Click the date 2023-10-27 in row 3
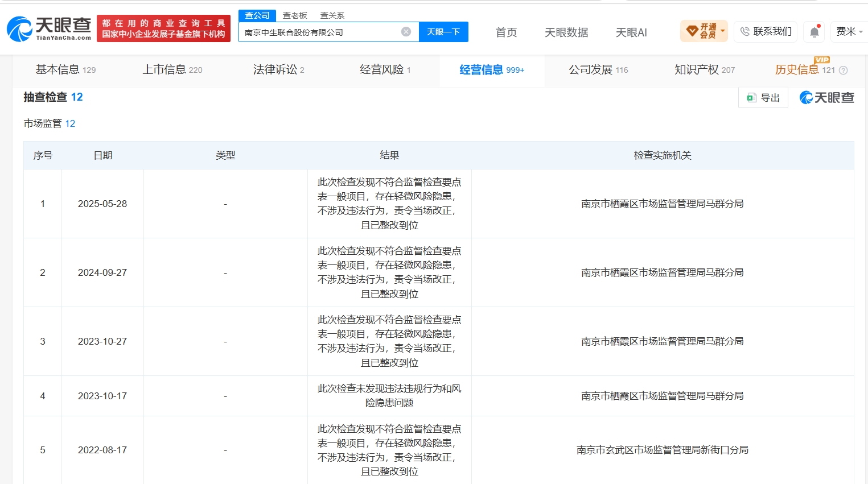Screen dimensions: 868x484 click(x=102, y=341)
